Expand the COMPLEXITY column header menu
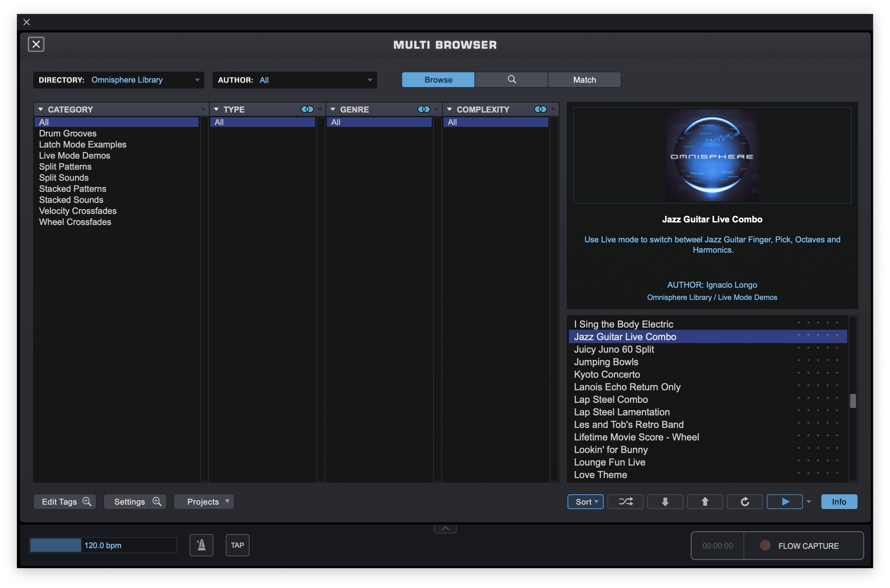The image size is (890, 588). pyautogui.click(x=553, y=110)
